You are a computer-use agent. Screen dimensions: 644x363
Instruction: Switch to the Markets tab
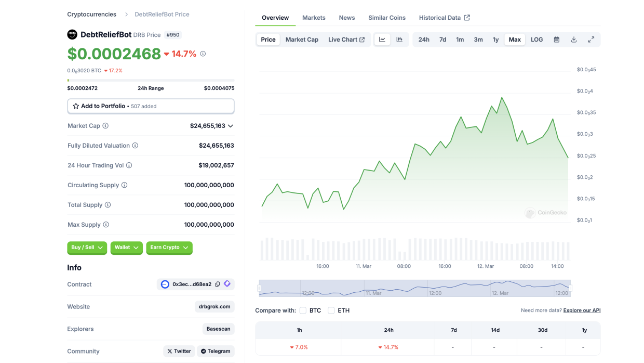[x=314, y=18]
